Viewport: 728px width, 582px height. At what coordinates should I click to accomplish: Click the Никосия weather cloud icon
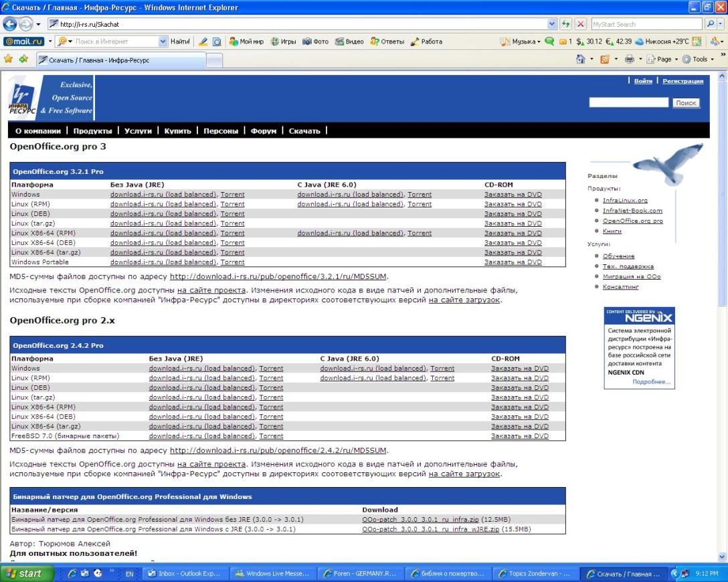(639, 41)
